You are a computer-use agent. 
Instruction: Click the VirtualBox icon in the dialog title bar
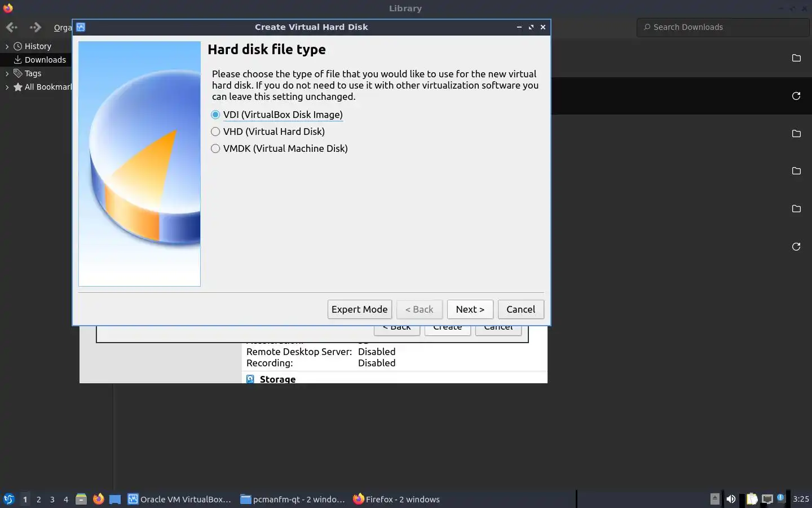[81, 27]
